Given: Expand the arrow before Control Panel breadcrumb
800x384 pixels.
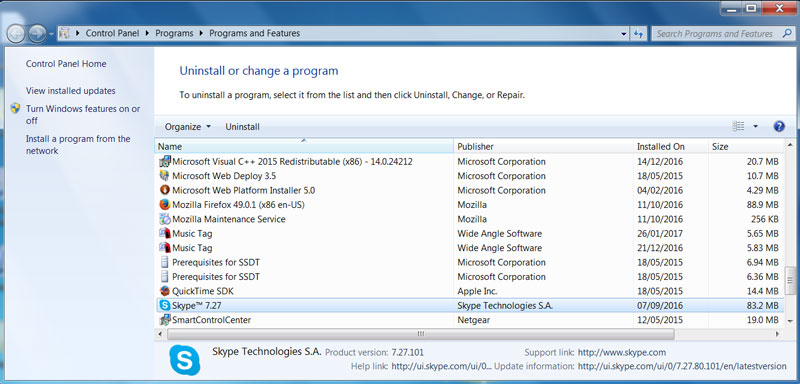Looking at the screenshot, I should point(78,34).
